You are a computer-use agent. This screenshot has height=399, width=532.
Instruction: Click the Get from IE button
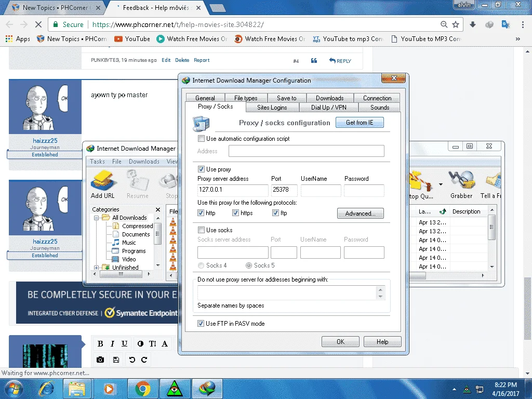(360, 123)
